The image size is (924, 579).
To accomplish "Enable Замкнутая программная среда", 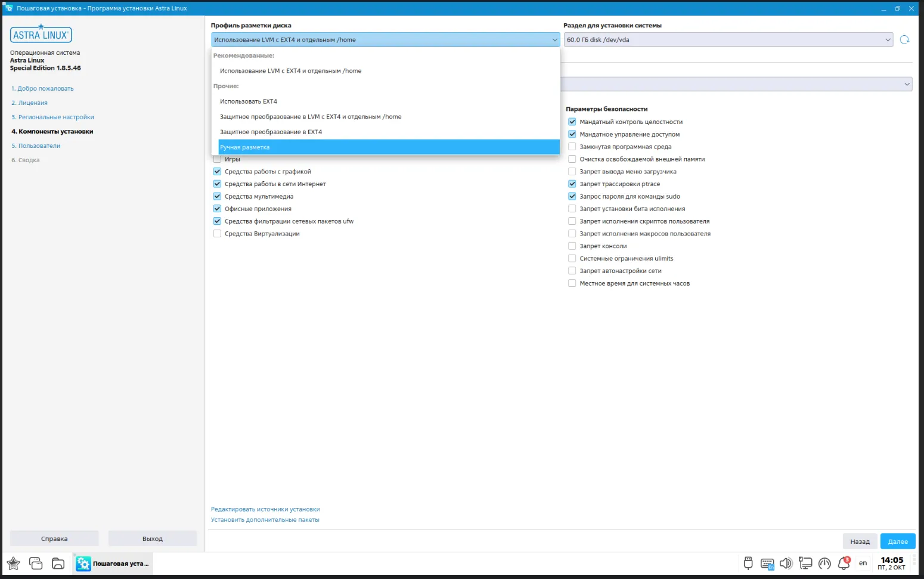I will click(x=572, y=147).
